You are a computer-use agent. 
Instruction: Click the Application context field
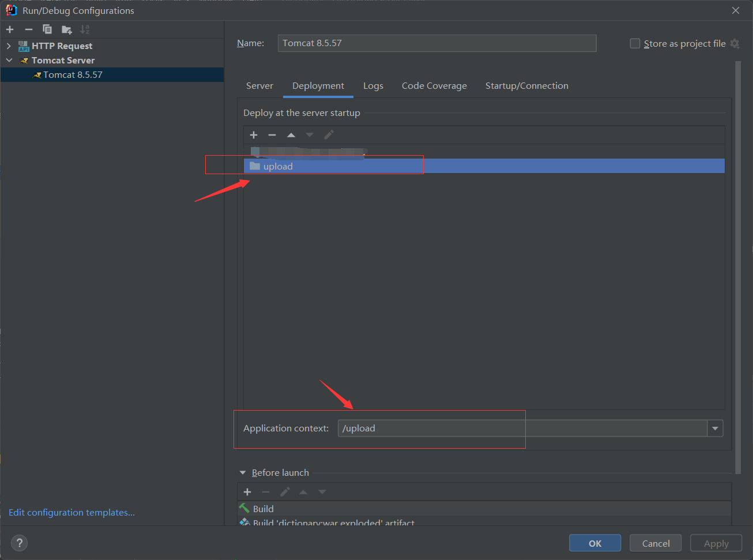tap(522, 429)
